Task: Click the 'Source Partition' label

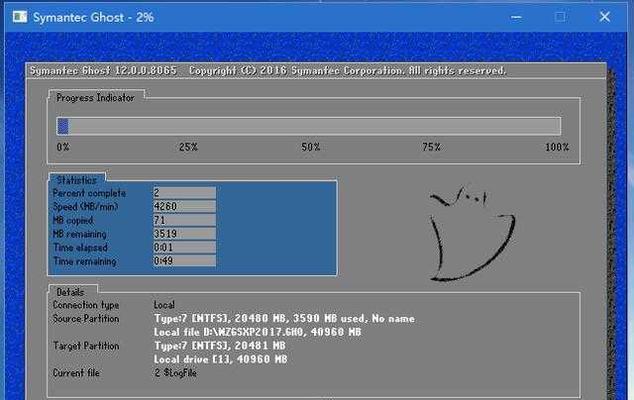Action: 86,319
